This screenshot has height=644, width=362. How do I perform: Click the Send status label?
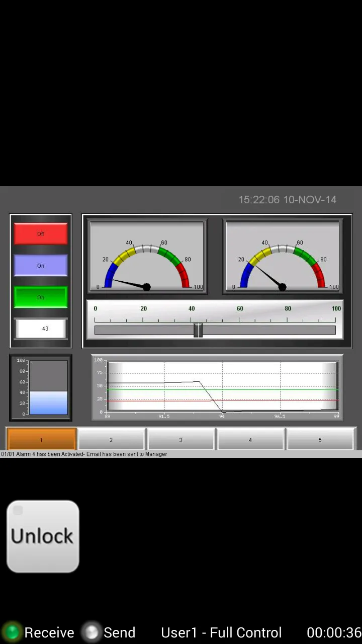pos(119,632)
